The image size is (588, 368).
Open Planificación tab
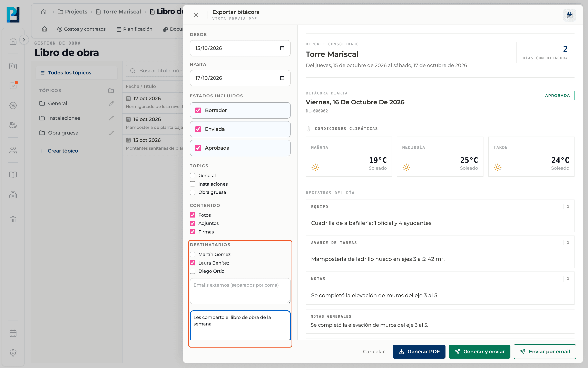click(x=134, y=29)
